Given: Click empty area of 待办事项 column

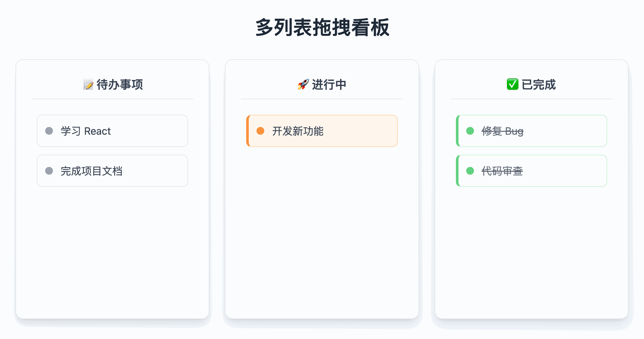Looking at the screenshot, I should 112,251.
